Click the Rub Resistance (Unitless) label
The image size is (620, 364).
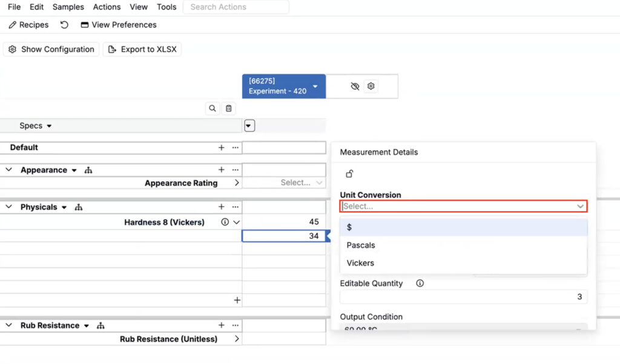(169, 339)
